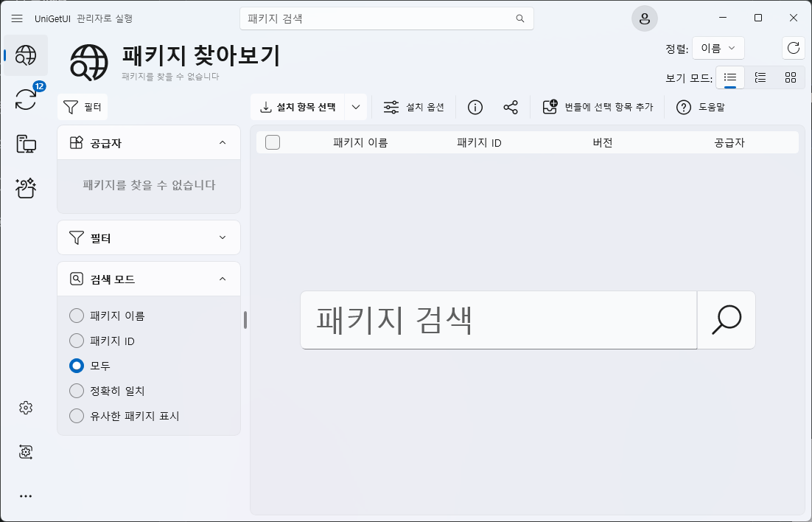Click magnifier icon in top search box
Image resolution: width=812 pixels, height=522 pixels.
520,18
